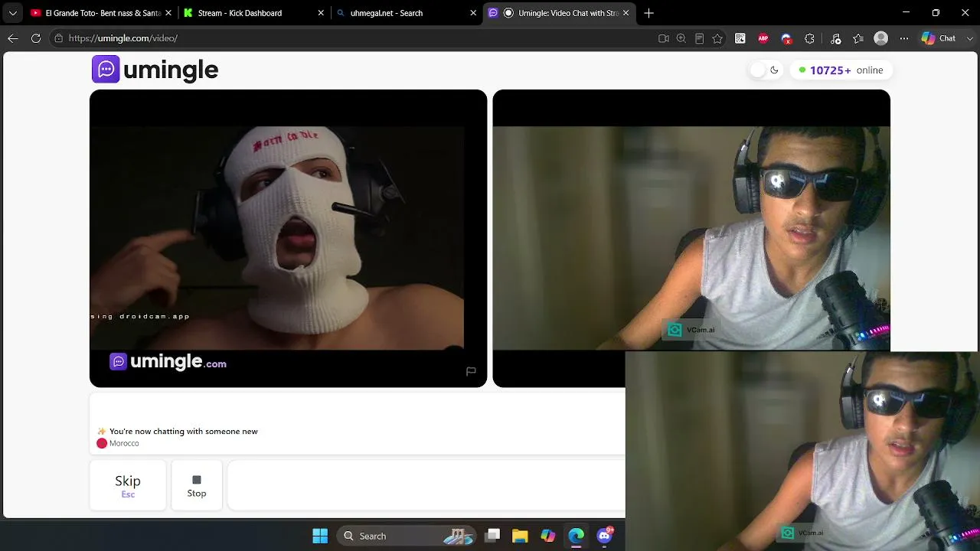Close the Umingle tab

626,13
